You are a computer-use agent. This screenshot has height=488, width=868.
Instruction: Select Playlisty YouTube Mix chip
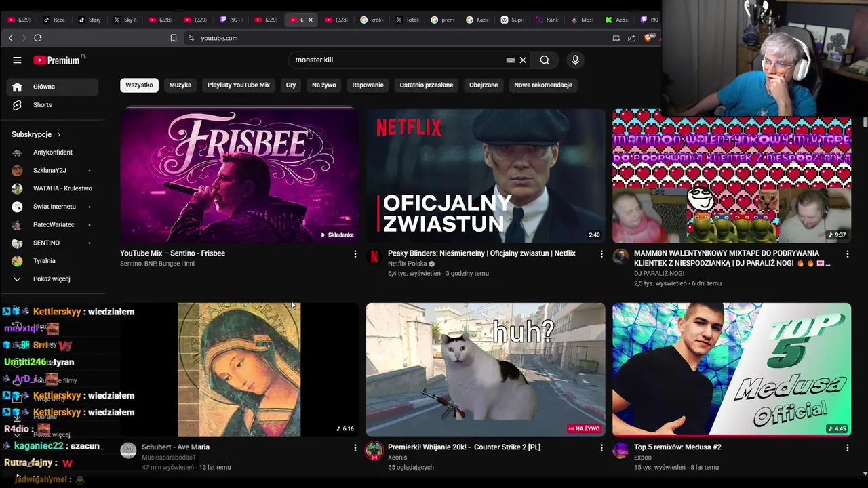click(x=239, y=85)
